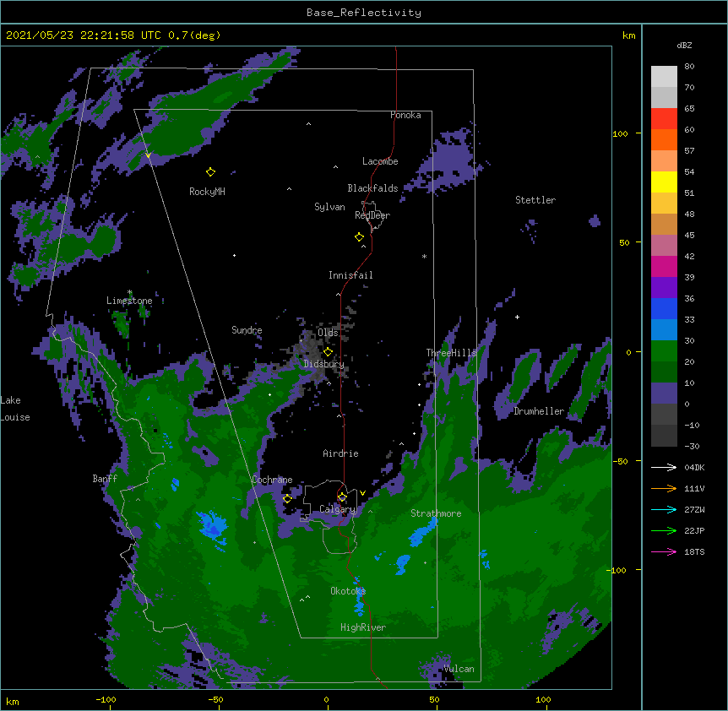Click the Lacombe city label

click(x=380, y=161)
